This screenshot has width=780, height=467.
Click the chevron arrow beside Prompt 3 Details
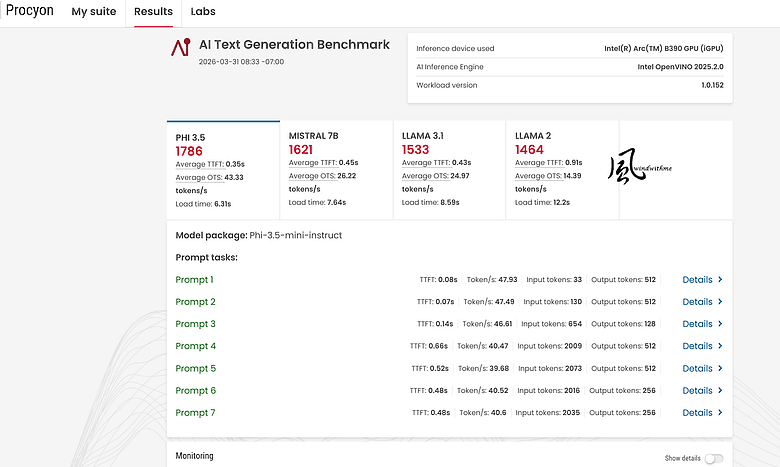point(720,324)
